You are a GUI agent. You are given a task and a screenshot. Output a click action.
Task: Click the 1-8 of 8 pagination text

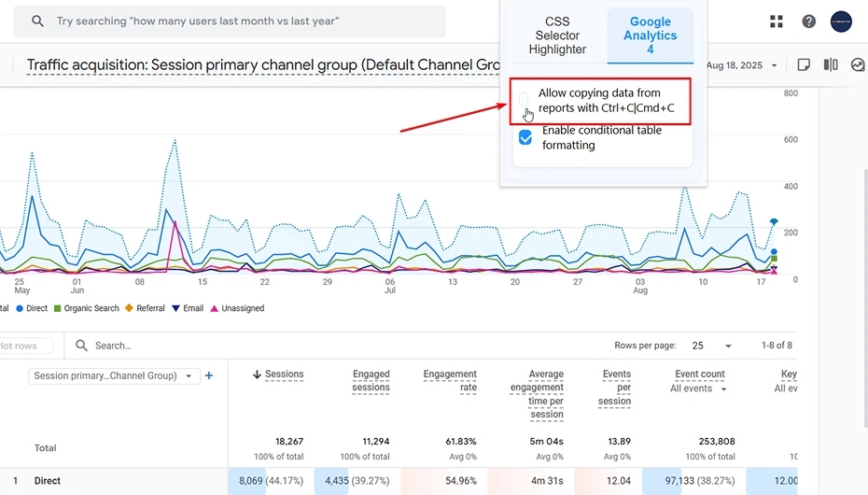coord(777,345)
